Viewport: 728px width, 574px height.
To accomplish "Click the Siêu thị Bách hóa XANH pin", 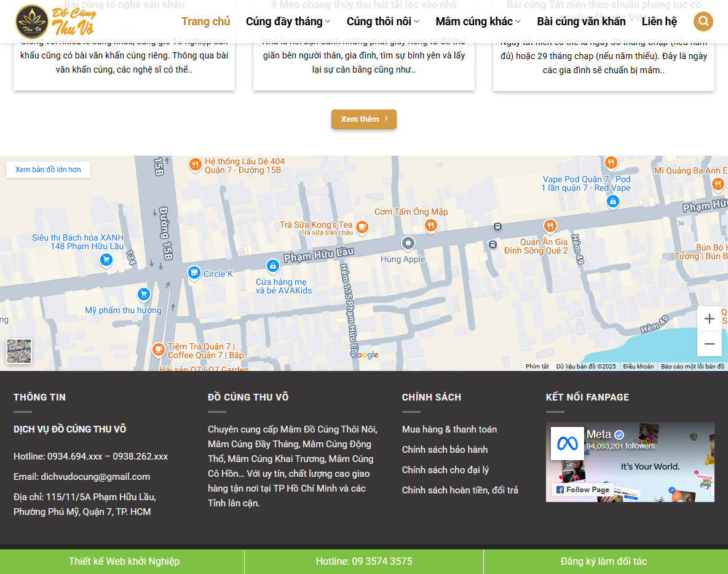I will click(106, 260).
